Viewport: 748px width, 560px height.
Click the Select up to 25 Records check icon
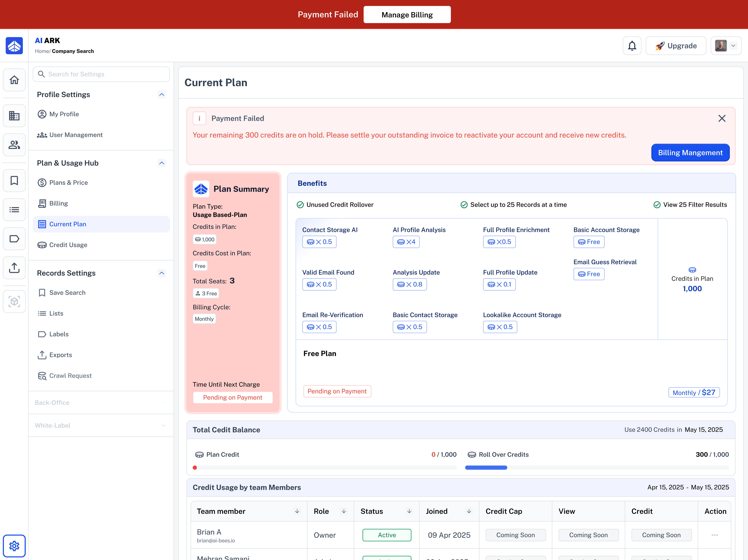point(464,205)
